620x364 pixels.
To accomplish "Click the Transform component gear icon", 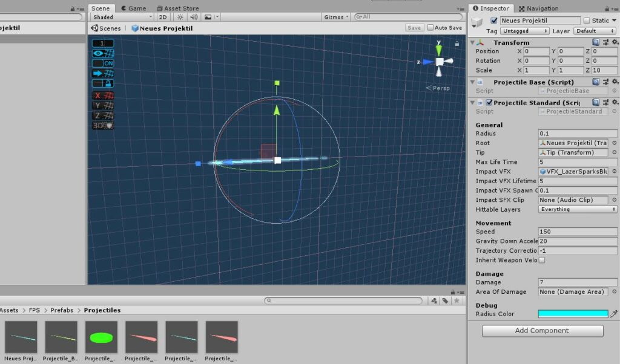I will click(615, 42).
